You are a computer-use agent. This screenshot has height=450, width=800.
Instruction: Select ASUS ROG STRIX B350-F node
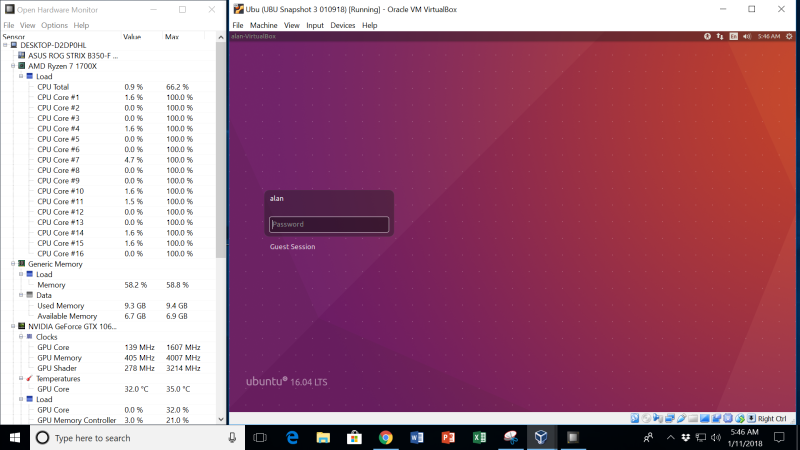72,56
